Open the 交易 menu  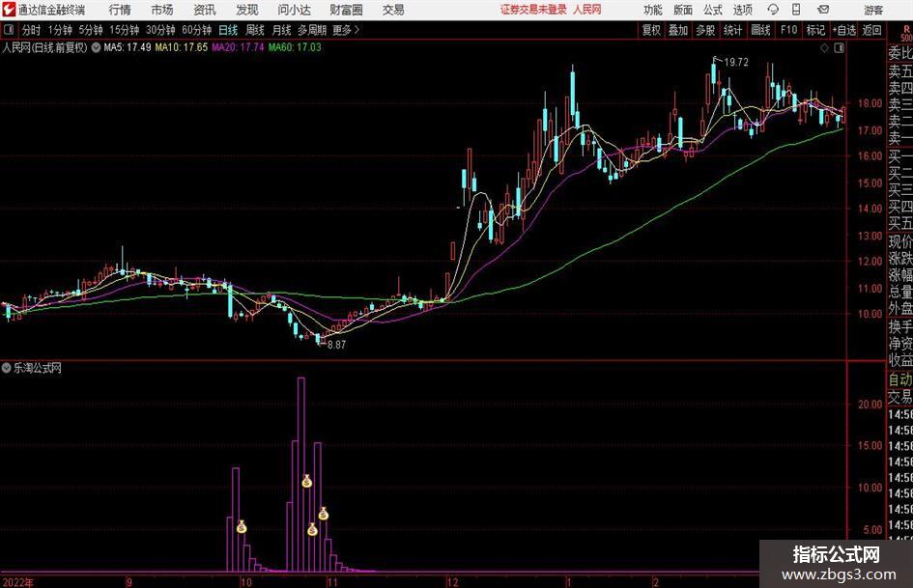tap(393, 10)
